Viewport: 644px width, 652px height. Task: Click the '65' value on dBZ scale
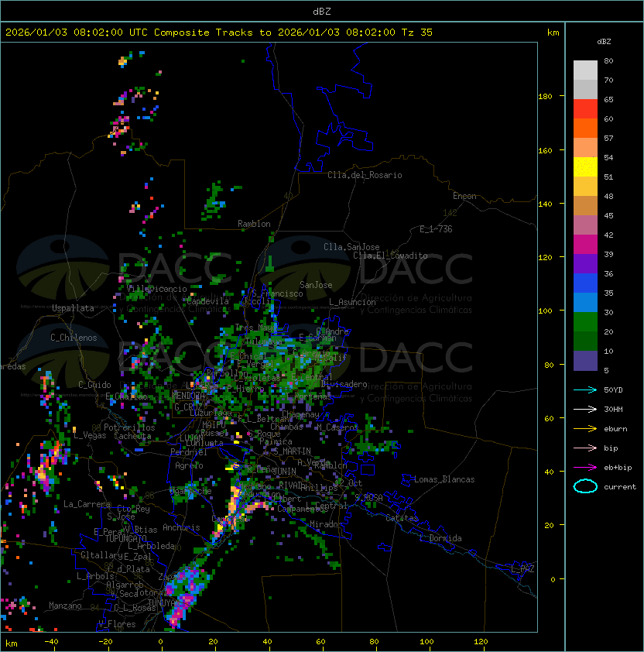coord(608,99)
